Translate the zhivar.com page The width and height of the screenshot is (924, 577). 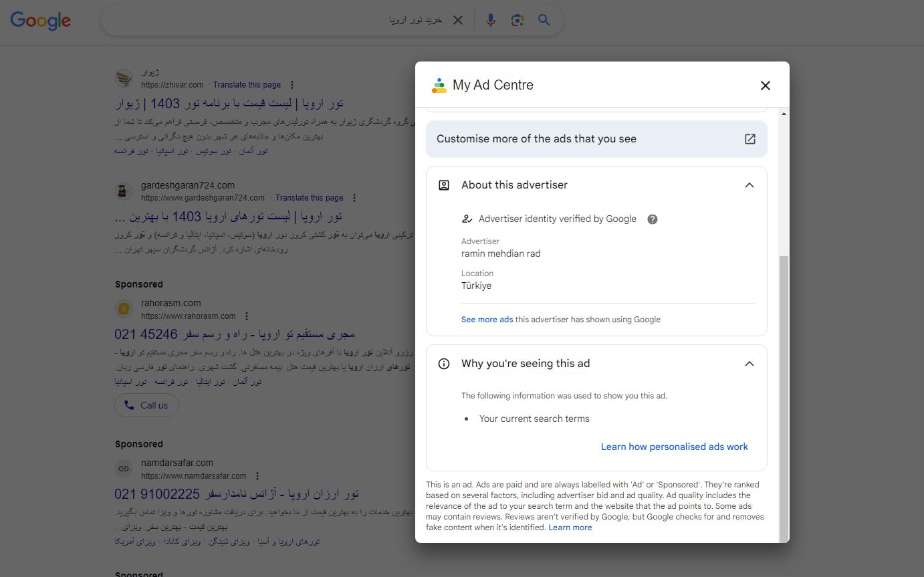[247, 85]
